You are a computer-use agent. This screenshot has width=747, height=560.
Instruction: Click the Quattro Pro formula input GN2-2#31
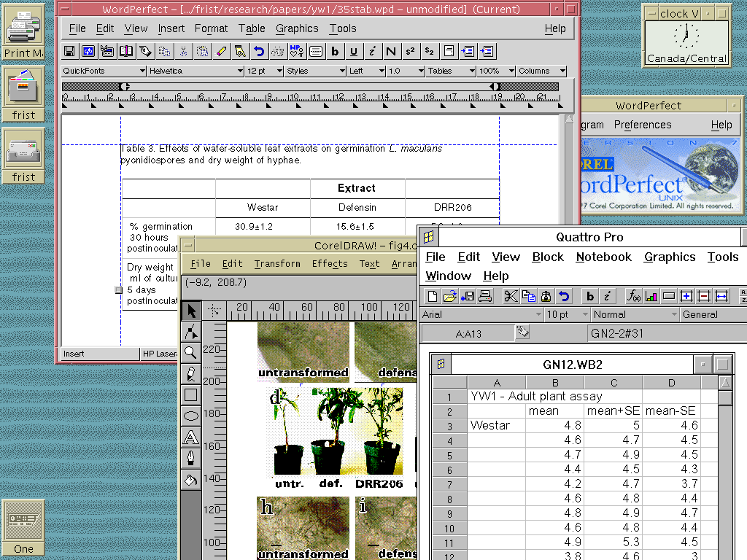[667, 334]
